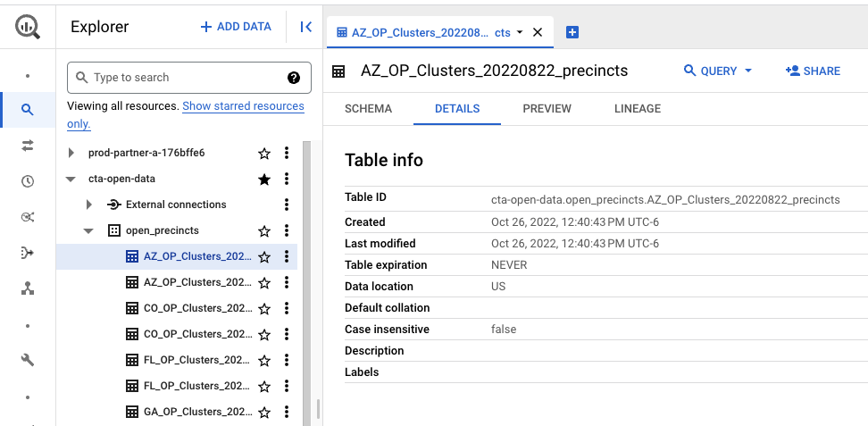Click the GA_OP_Clusters table icon

coord(132,412)
